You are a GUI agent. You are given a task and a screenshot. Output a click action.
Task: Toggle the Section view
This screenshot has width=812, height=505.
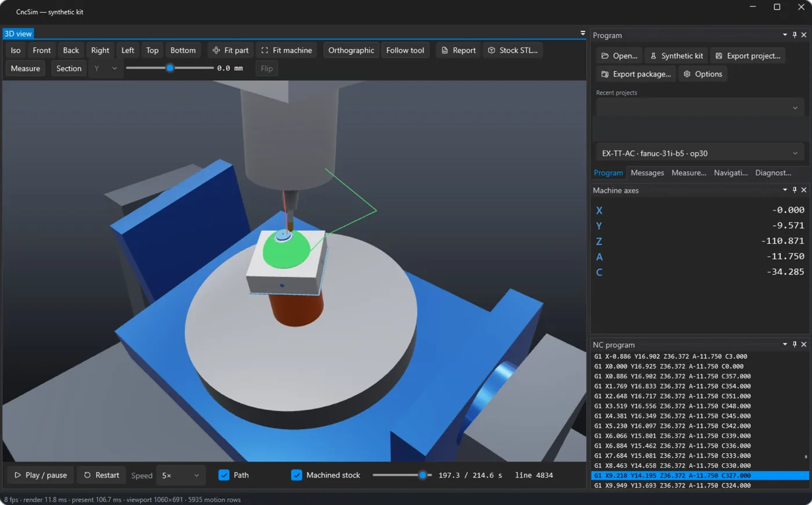click(69, 68)
